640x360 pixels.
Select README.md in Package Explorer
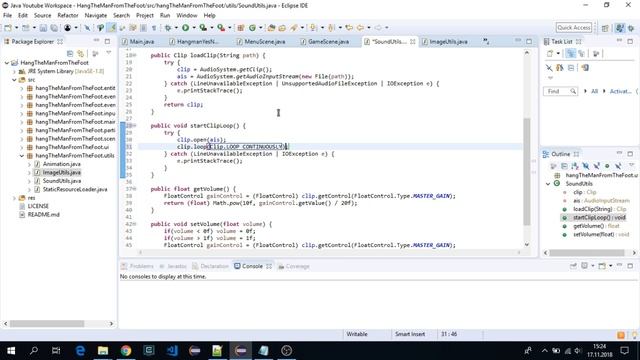point(44,215)
